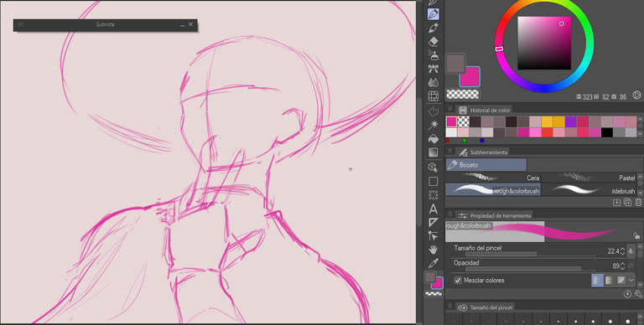The height and width of the screenshot is (325, 644).
Task: Open opacity dynamics settings button
Action: pos(631,266)
